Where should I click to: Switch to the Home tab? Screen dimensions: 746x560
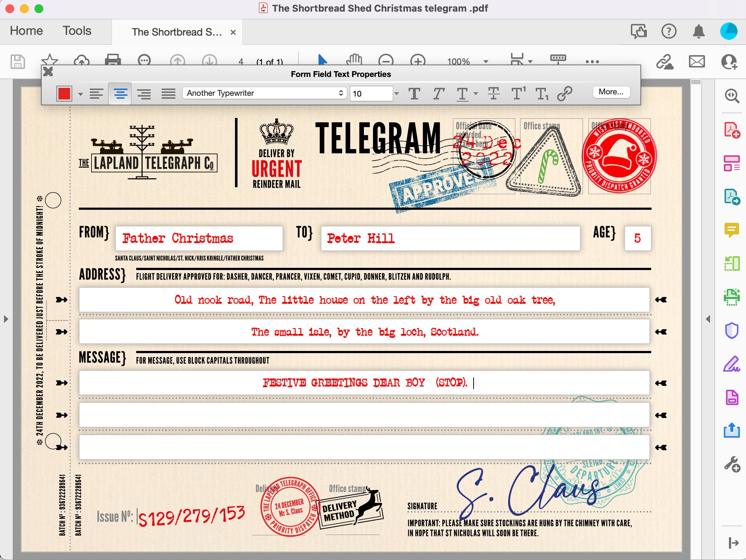click(26, 31)
